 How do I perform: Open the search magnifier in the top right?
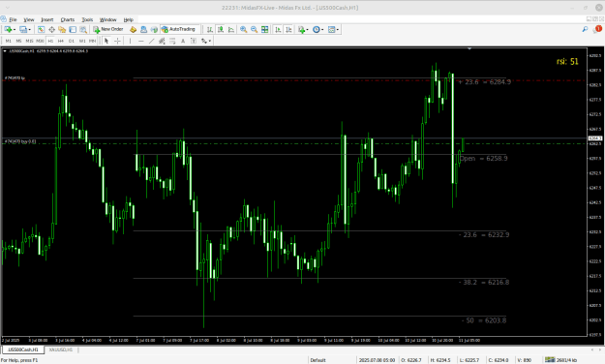pos(585,29)
